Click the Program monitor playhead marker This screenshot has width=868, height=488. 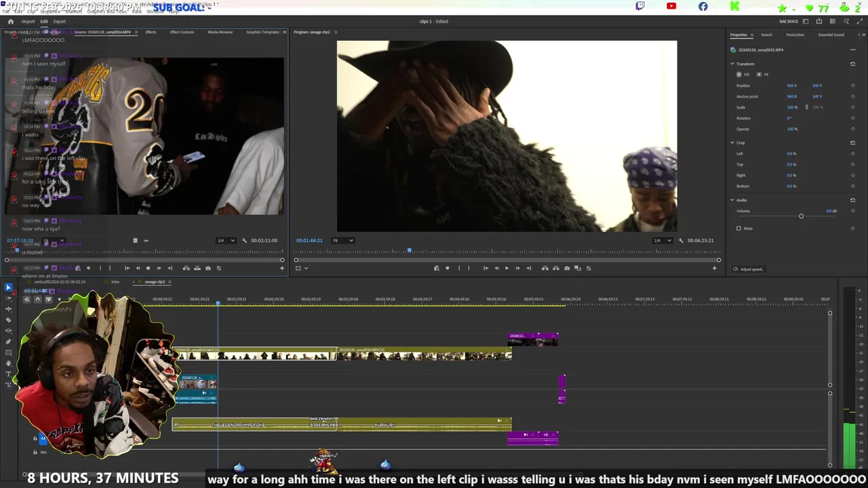pyautogui.click(x=409, y=251)
